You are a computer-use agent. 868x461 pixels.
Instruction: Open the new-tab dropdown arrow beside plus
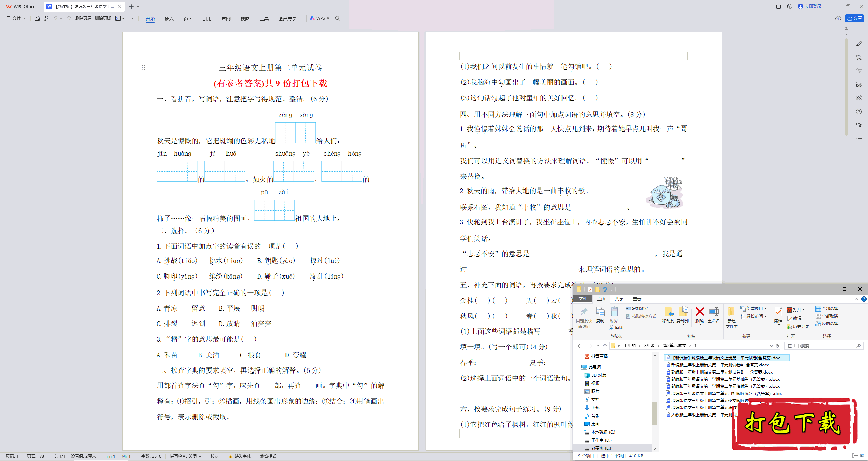click(x=138, y=7)
